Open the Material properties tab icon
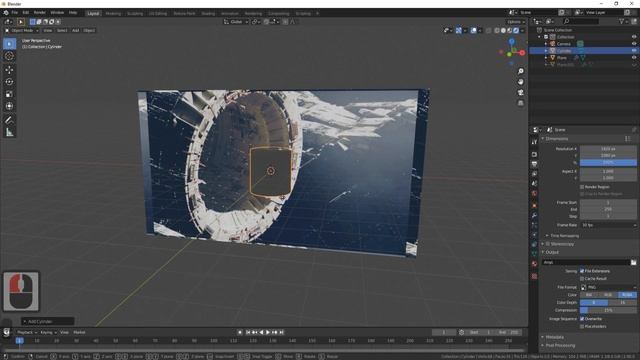 click(x=534, y=264)
